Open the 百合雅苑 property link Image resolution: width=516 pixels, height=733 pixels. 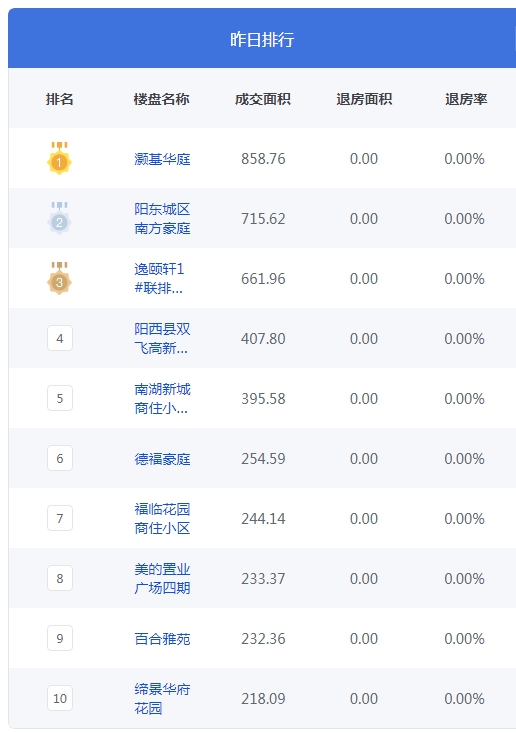coord(162,639)
